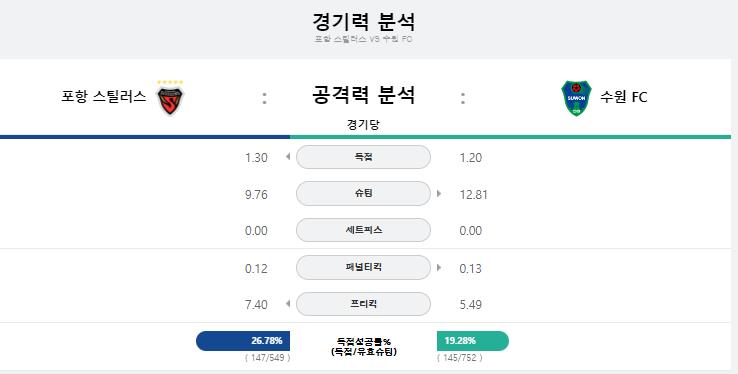Image resolution: width=738 pixels, height=374 pixels.
Task: Click the 경기력 분석 page title
Action: point(363,22)
